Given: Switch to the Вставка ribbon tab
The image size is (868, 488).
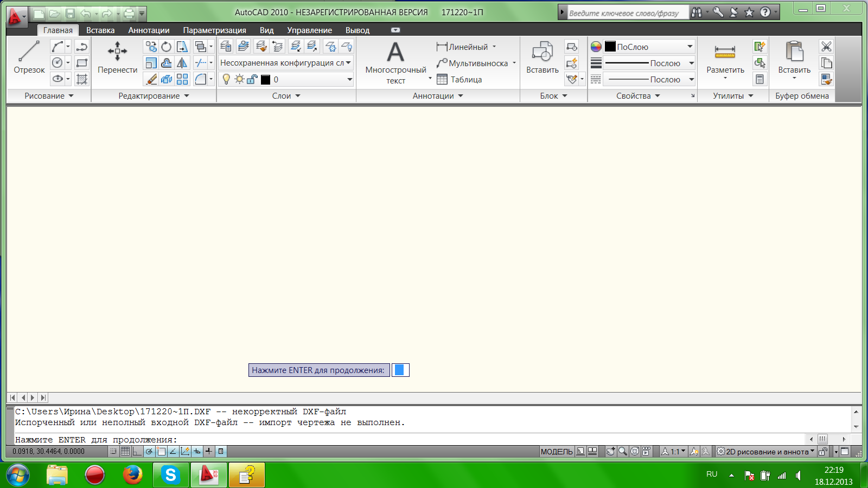Looking at the screenshot, I should point(100,30).
